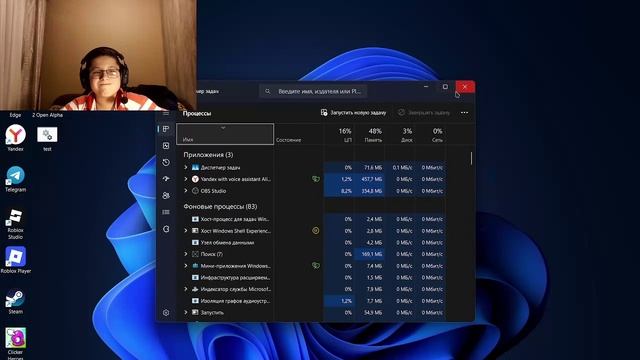Select the Фоновые процессы (83) group header

coord(220,207)
